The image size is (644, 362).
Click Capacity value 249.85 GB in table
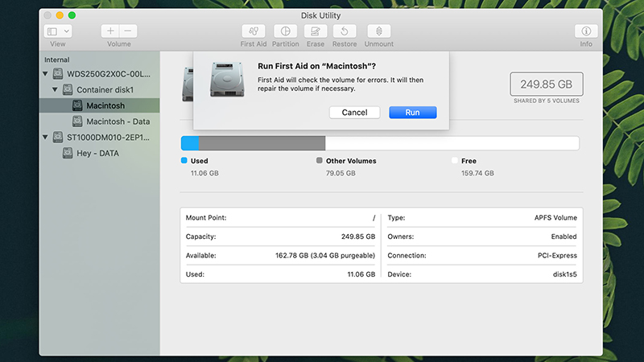pos(358,237)
